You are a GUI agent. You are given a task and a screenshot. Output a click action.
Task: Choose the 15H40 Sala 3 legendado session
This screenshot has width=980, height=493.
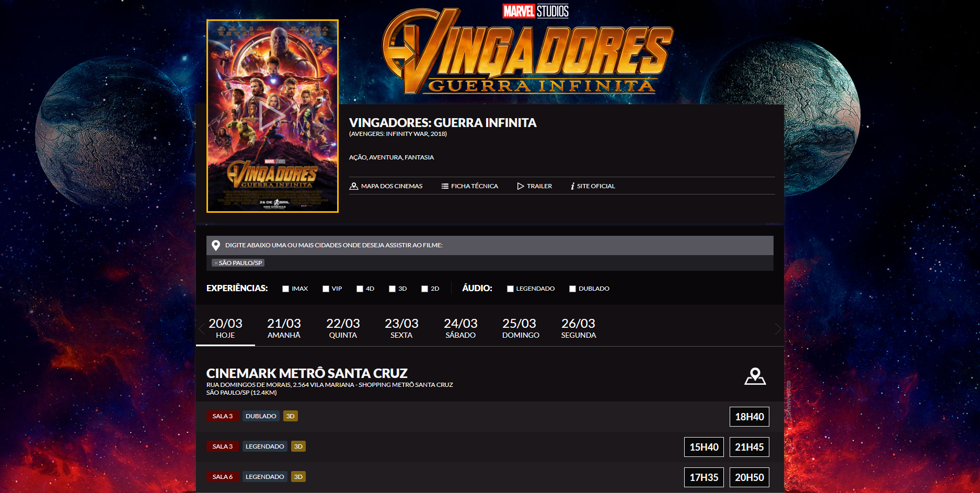pyautogui.click(x=704, y=447)
